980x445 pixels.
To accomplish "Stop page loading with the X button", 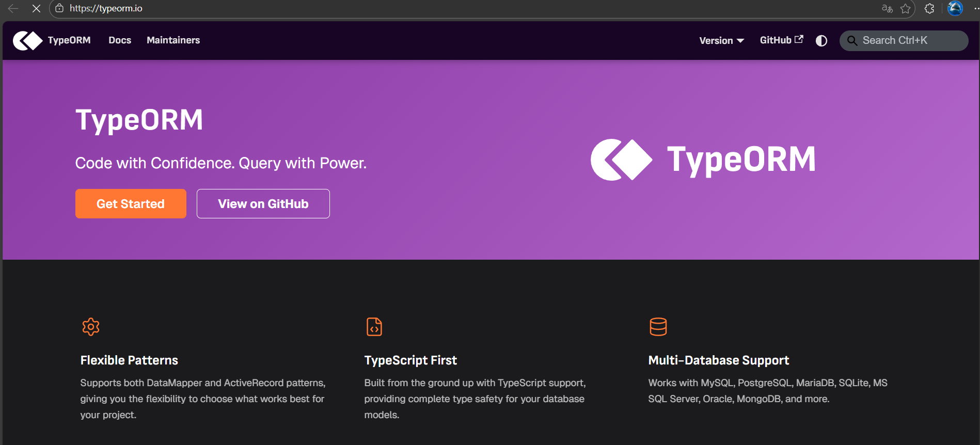I will tap(36, 8).
